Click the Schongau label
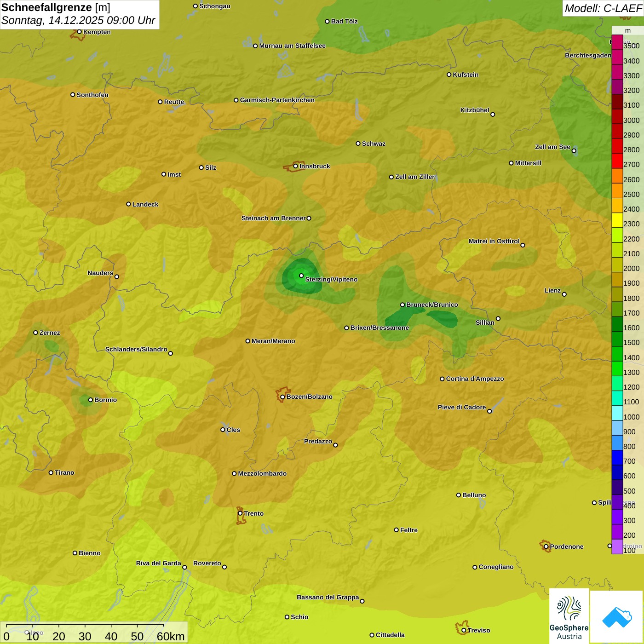This screenshot has width=644, height=644. tap(215, 6)
